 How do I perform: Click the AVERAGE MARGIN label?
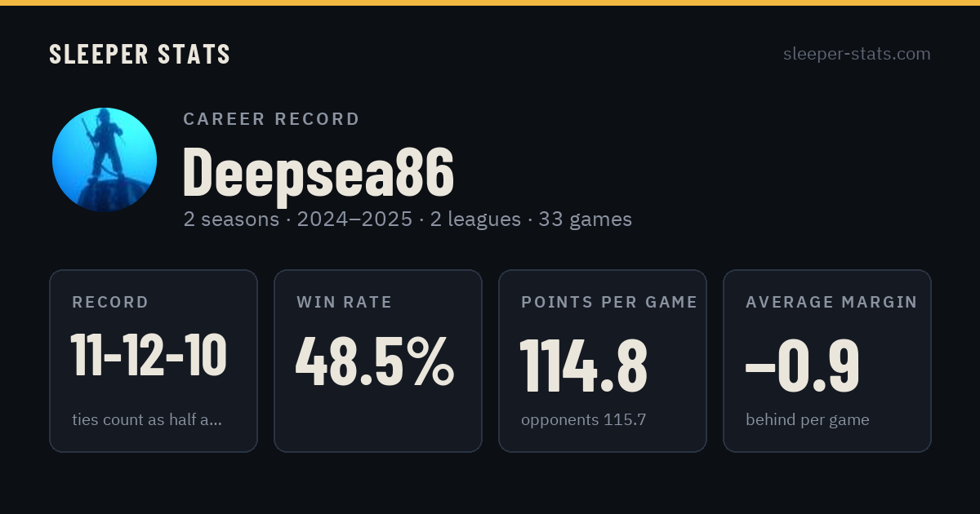[x=831, y=302]
